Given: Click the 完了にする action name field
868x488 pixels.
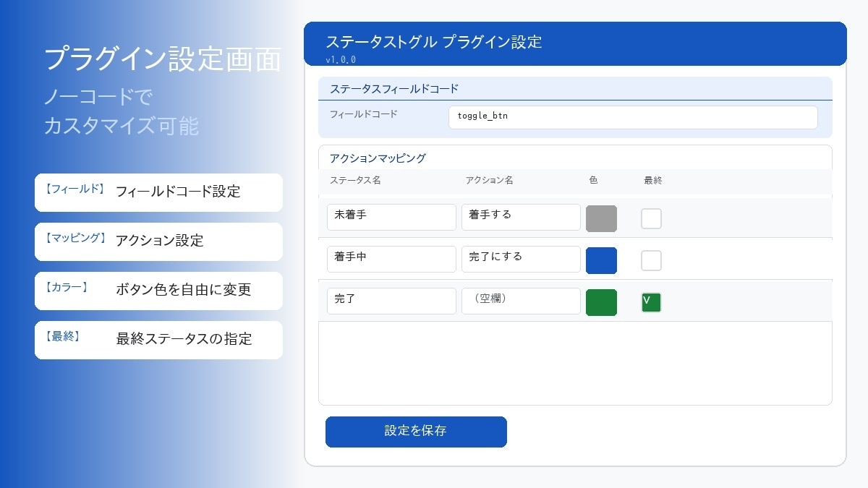Looking at the screenshot, I should [521, 260].
